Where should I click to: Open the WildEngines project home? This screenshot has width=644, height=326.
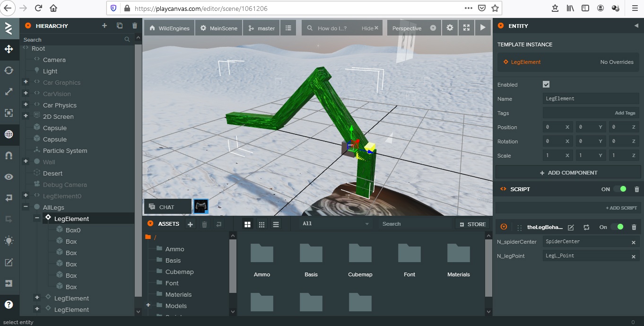(x=169, y=28)
